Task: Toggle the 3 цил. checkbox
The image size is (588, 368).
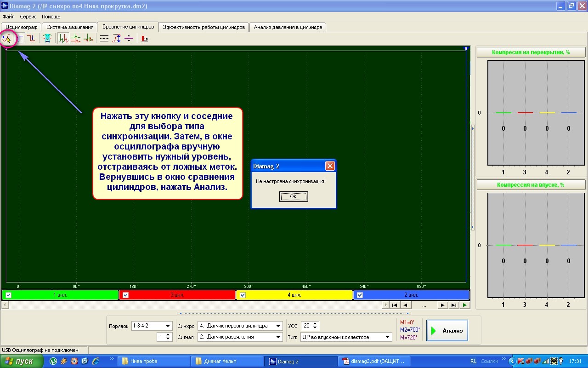Action: tap(125, 295)
